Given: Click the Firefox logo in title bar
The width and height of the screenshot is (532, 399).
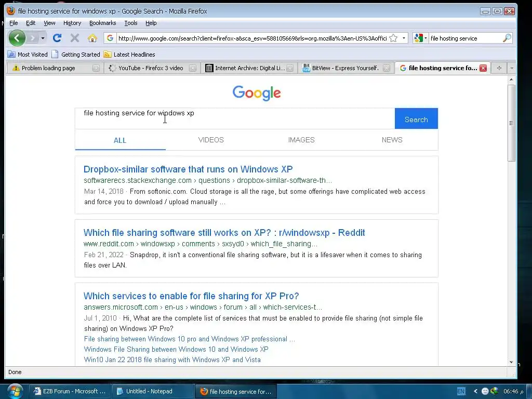Looking at the screenshot, I should [x=11, y=11].
